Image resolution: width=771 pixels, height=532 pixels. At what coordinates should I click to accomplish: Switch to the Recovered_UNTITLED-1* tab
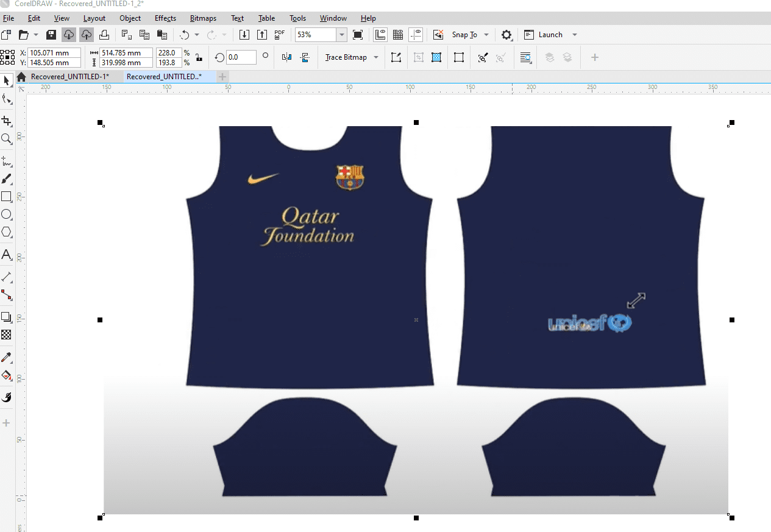click(x=70, y=77)
